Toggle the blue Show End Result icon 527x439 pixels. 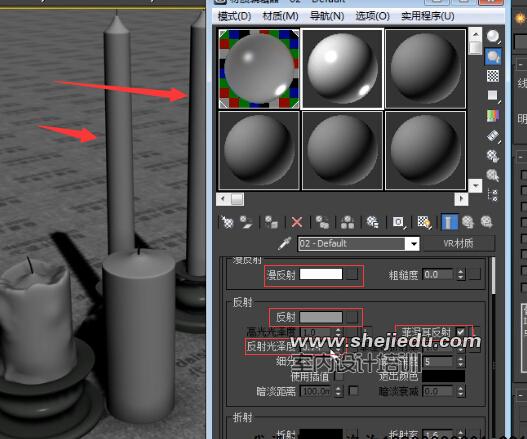click(449, 223)
